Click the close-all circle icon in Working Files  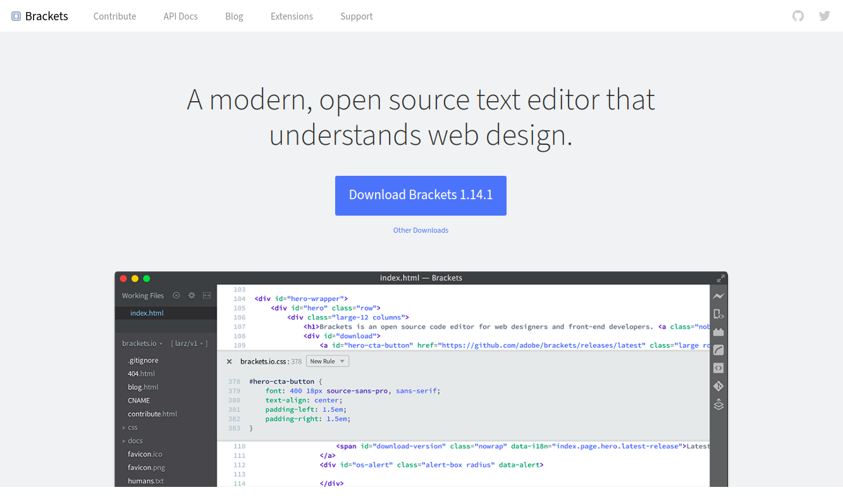176,295
